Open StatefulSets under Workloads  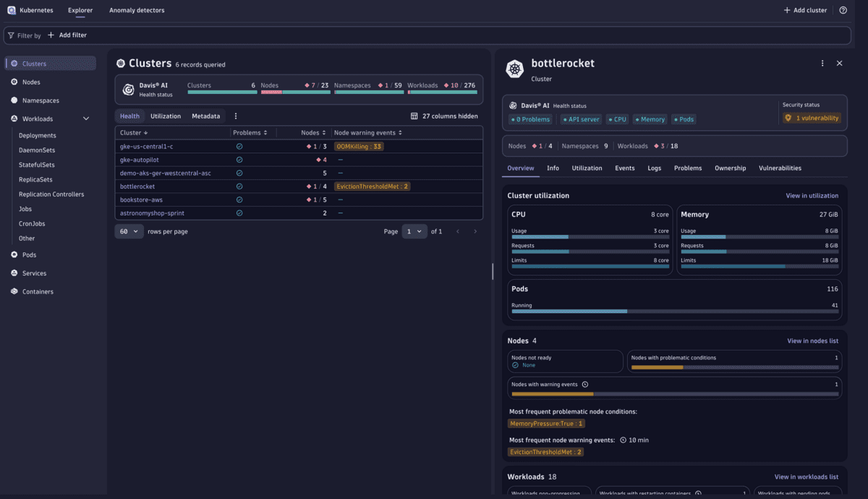coord(37,165)
